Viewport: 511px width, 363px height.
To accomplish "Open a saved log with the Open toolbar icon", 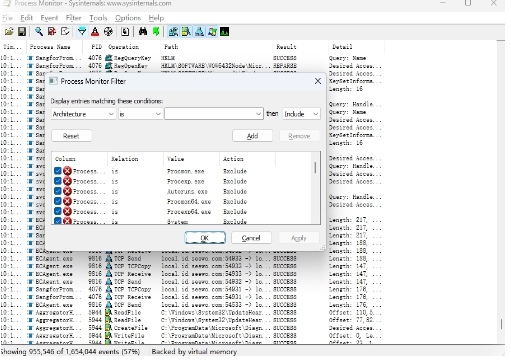I will 9,32.
